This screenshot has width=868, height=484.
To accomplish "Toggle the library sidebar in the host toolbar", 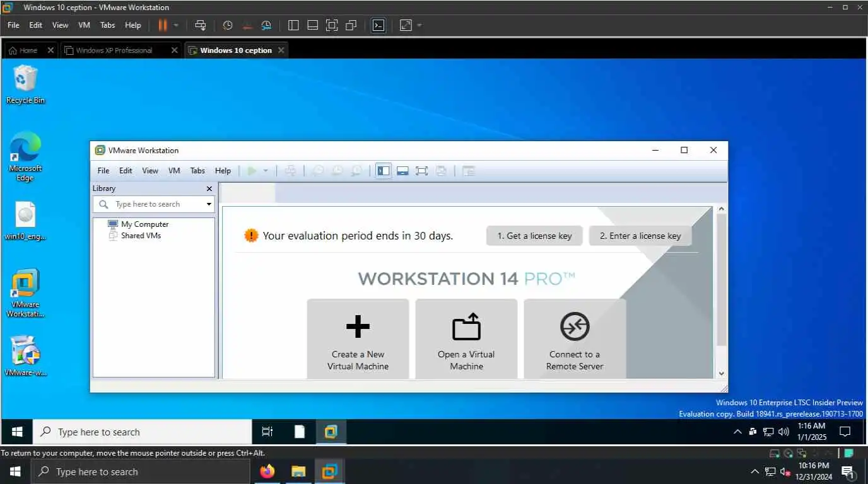I will pos(293,25).
